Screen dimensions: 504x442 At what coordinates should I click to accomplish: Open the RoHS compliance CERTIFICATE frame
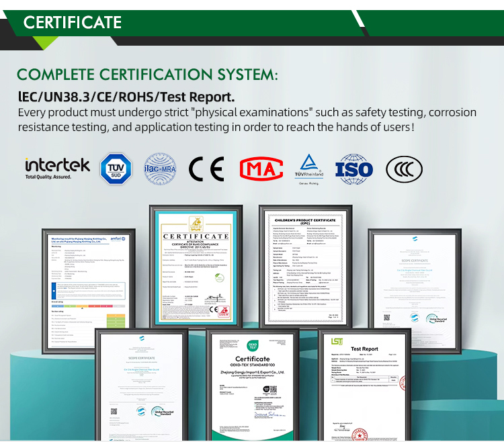196,266
